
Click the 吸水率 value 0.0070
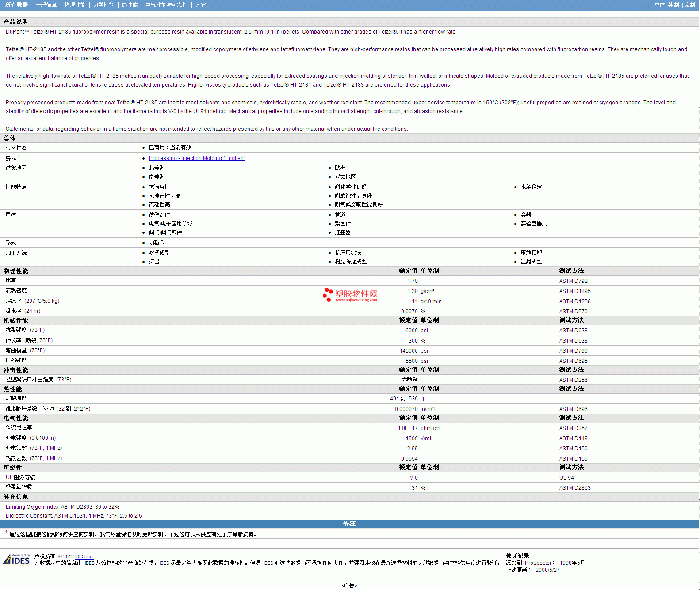coord(409,312)
